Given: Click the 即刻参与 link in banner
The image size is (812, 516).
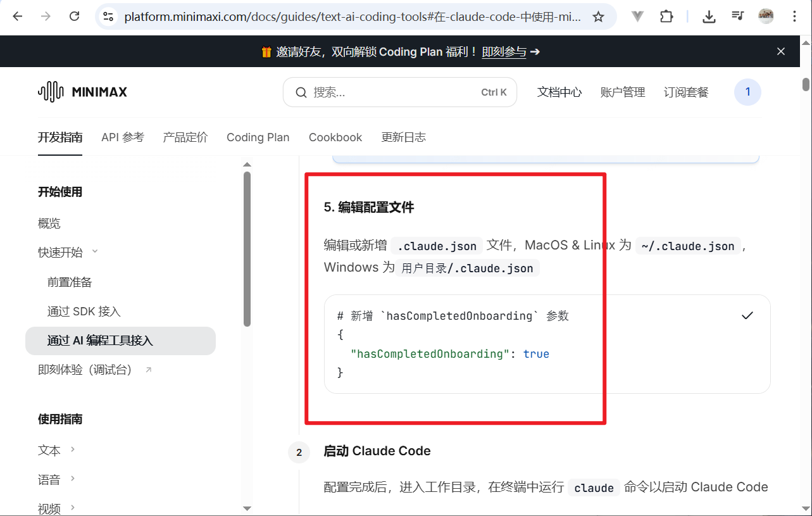Looking at the screenshot, I should click(x=504, y=52).
